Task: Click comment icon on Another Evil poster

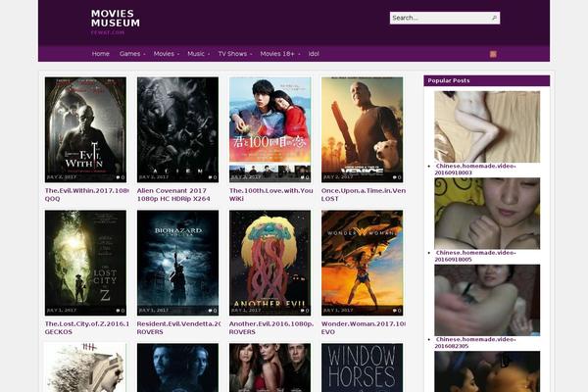Action: pos(303,311)
